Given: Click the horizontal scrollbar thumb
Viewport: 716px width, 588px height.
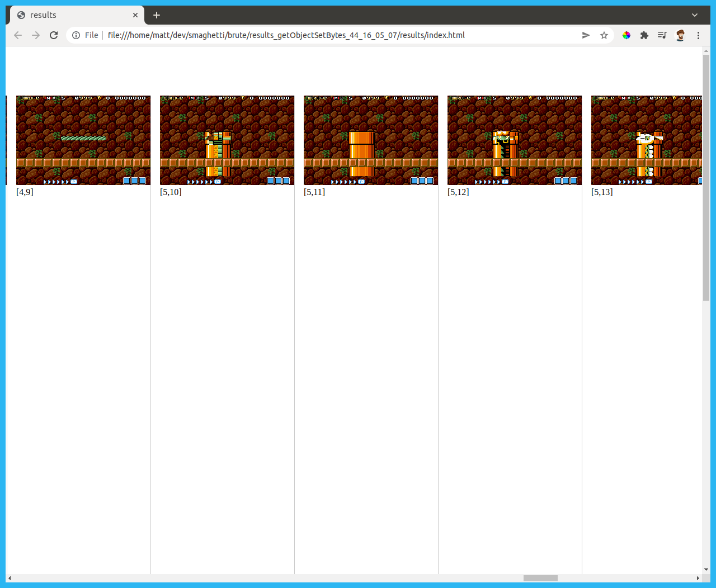Looking at the screenshot, I should click(540, 578).
